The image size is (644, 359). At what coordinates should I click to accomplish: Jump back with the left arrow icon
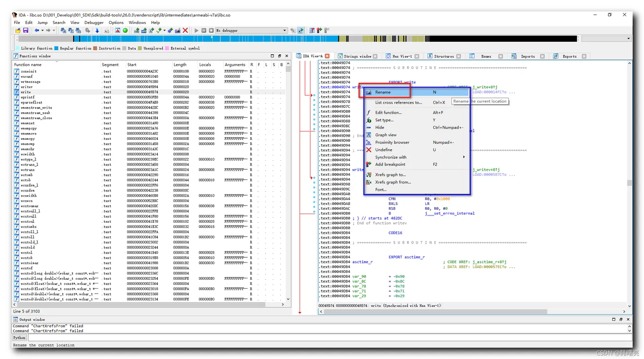coord(37,30)
